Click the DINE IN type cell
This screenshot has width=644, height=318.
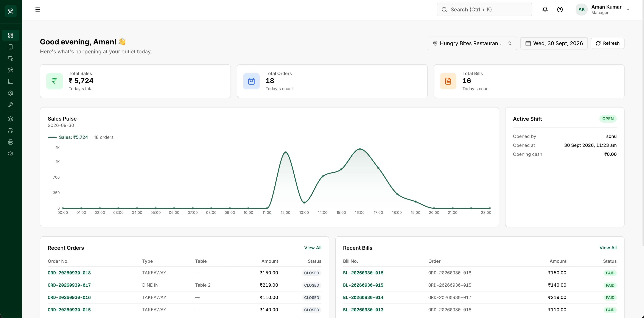(150, 285)
